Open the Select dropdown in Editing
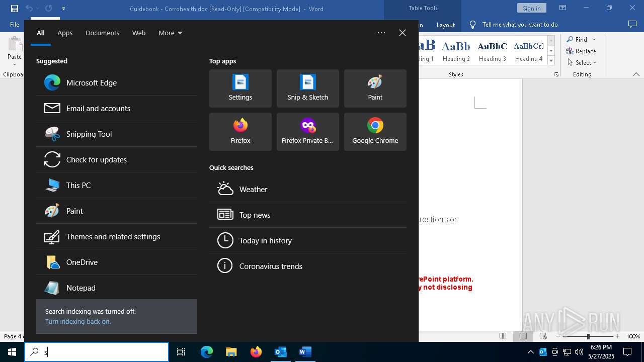Screen dimensions: 644x362 [x=582, y=62]
